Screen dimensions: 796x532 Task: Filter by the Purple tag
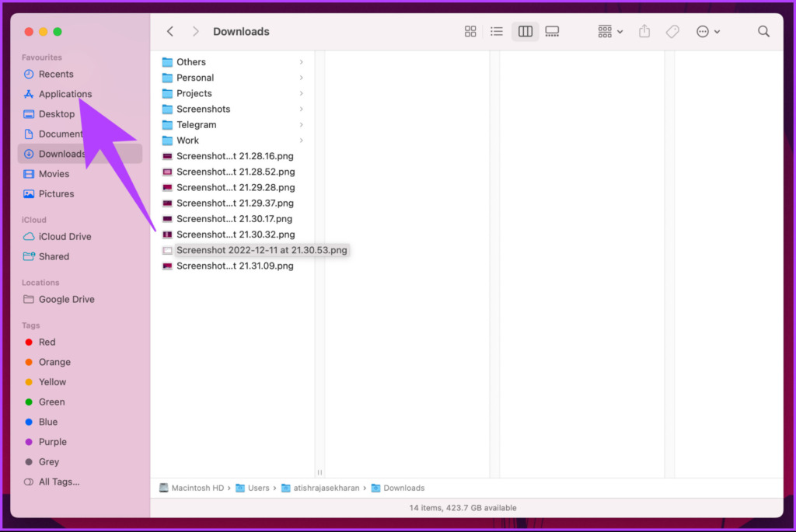tap(80, 442)
